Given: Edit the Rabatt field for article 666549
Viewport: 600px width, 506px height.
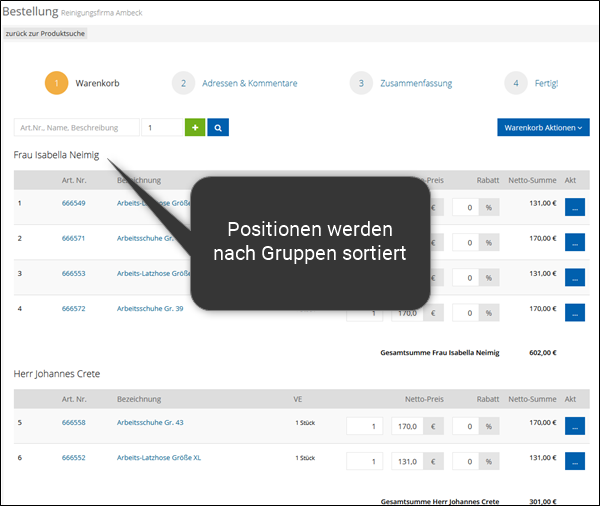Looking at the screenshot, I should tap(466, 207).
